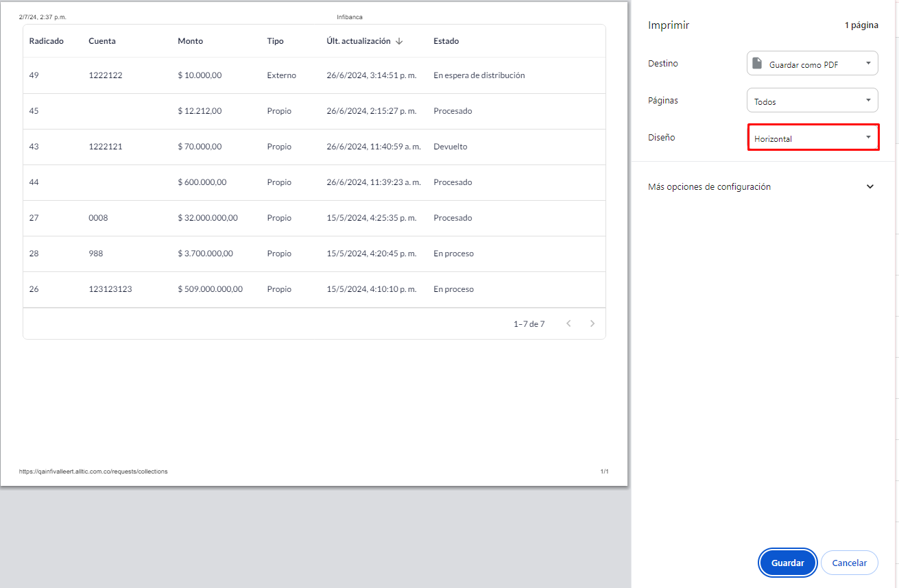Click date '15/5/2024, 4:25:35 p. m.'
This screenshot has width=899, height=588.
tap(372, 218)
